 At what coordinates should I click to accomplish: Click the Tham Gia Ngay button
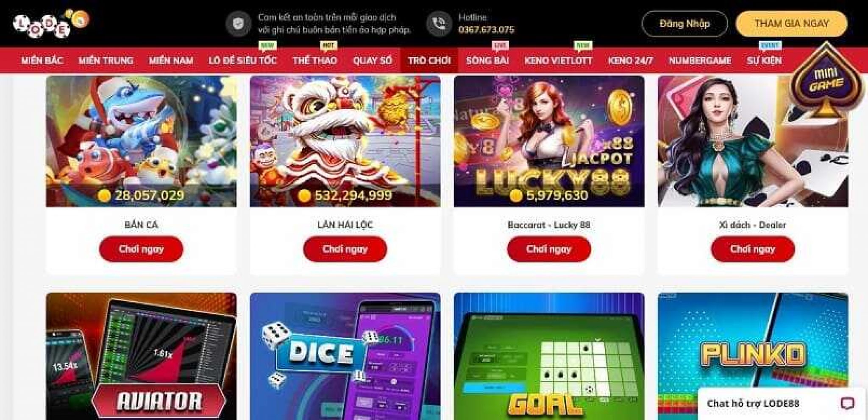click(x=791, y=24)
